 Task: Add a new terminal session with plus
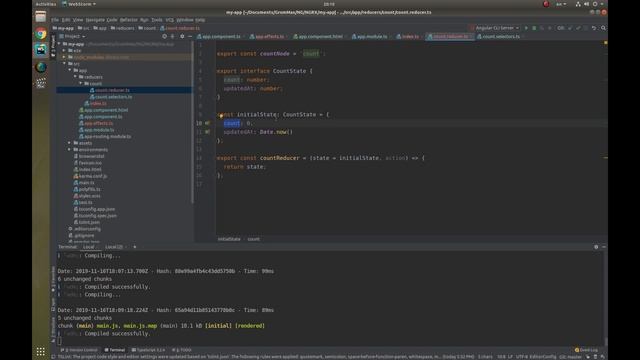point(135,247)
